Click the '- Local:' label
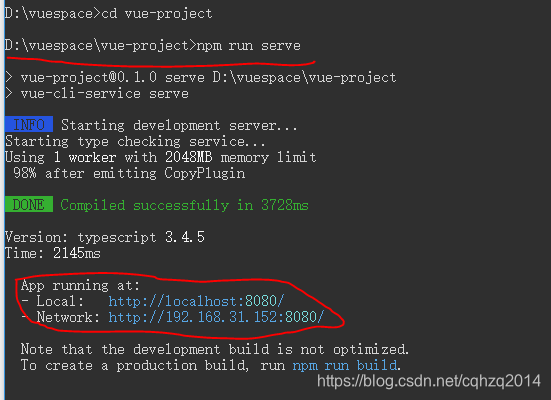 [x=53, y=301]
